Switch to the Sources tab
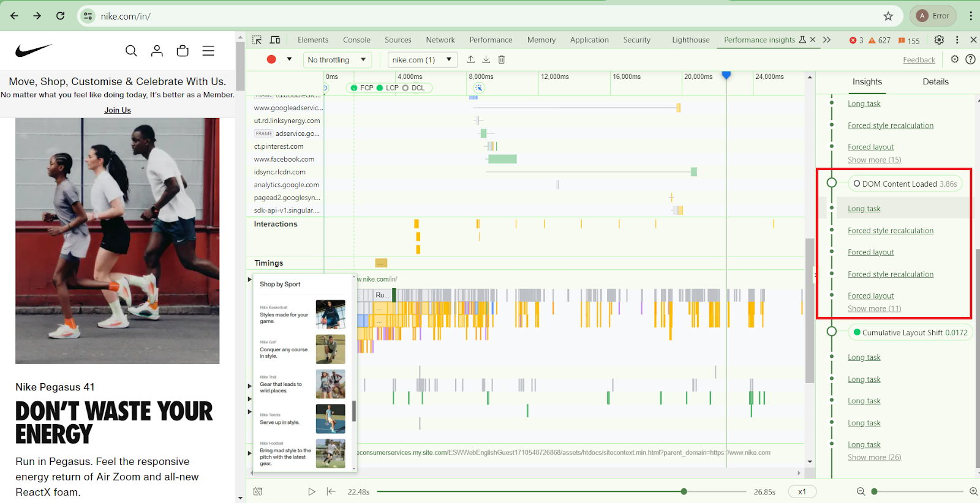 click(x=398, y=40)
